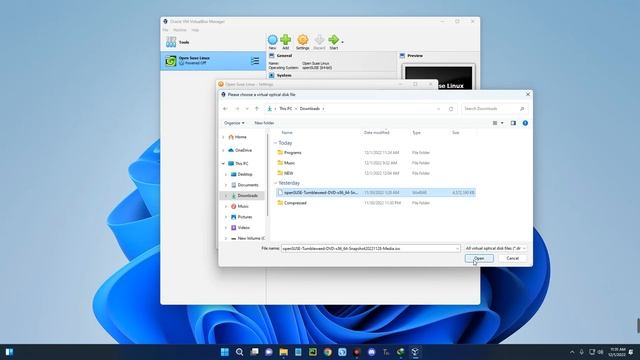Click the Cancel button
Image resolution: width=640 pixels, height=360 pixels.
tap(512, 258)
